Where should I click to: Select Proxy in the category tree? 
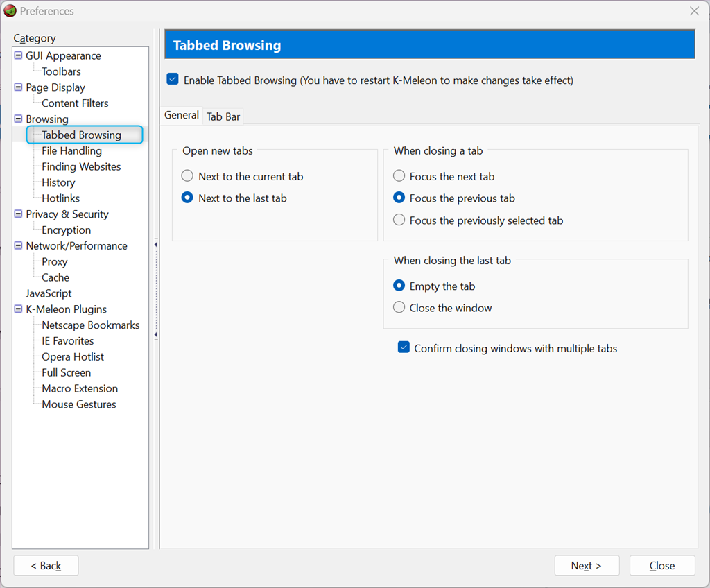pos(54,262)
